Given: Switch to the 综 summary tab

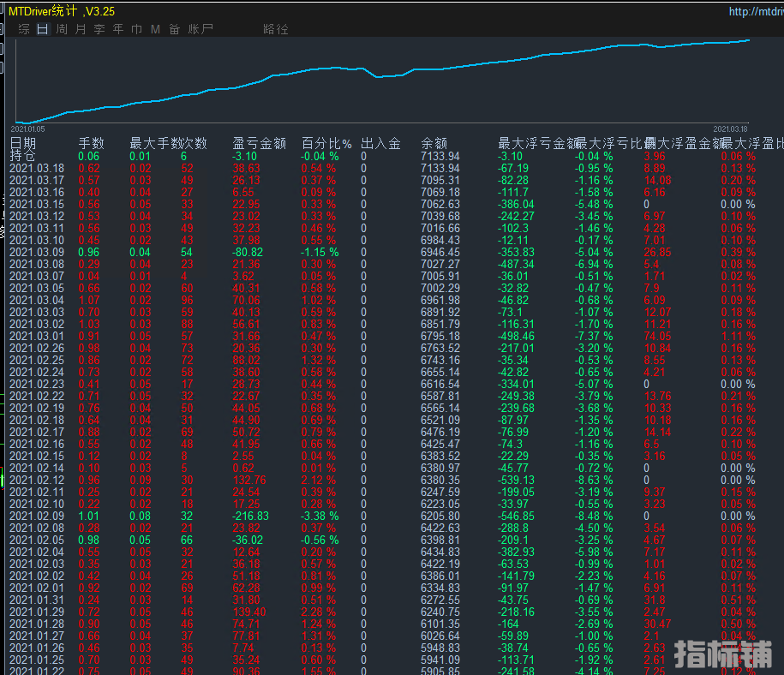Looking at the screenshot, I should tap(23, 29).
